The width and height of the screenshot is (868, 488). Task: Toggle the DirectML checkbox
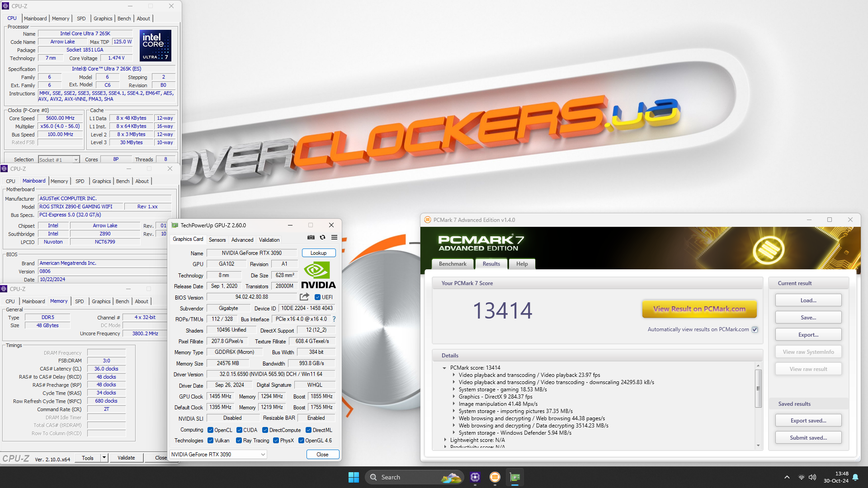(308, 430)
